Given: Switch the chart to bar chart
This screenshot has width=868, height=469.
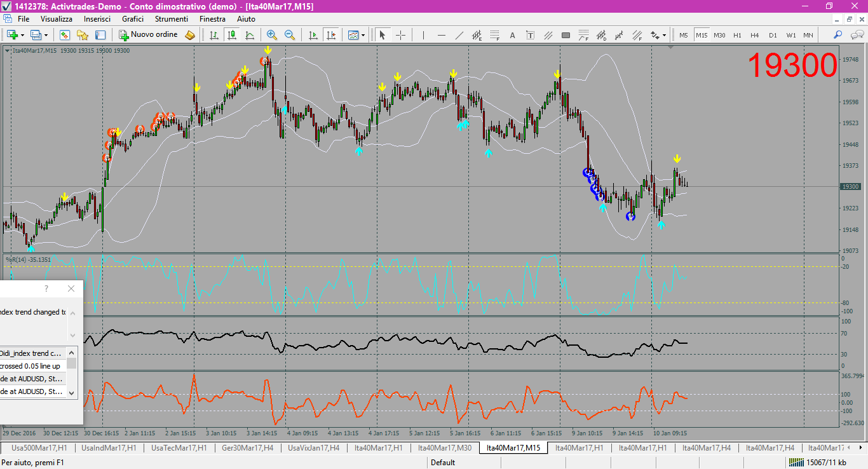Looking at the screenshot, I should click(214, 35).
